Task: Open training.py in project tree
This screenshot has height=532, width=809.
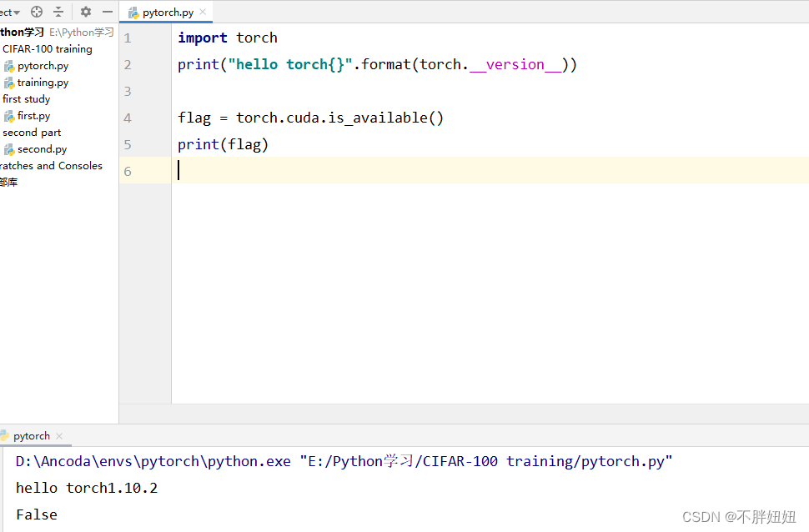Action: (43, 83)
